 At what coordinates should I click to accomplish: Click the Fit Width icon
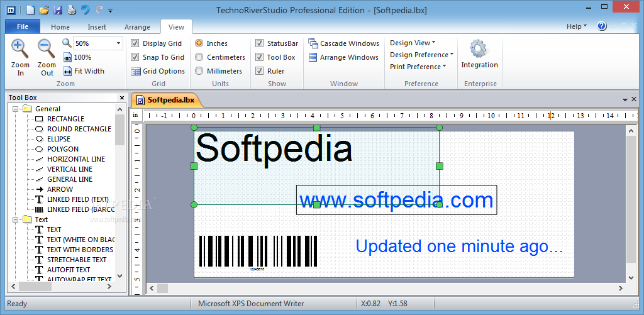[x=67, y=72]
